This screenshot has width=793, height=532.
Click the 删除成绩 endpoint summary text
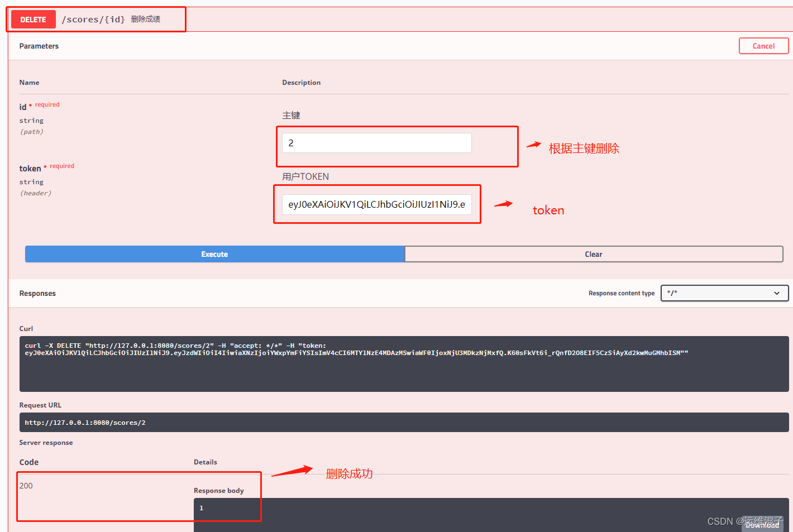click(146, 19)
